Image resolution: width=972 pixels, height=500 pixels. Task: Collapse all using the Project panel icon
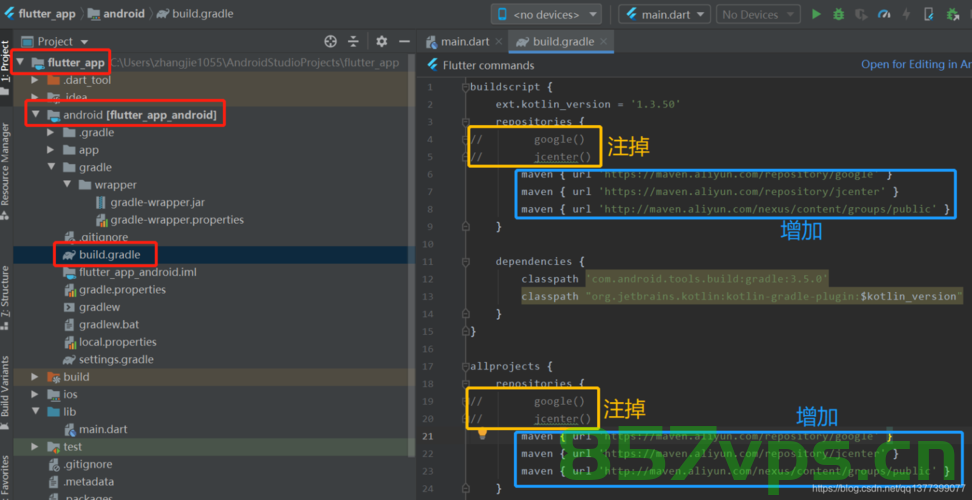click(x=353, y=42)
